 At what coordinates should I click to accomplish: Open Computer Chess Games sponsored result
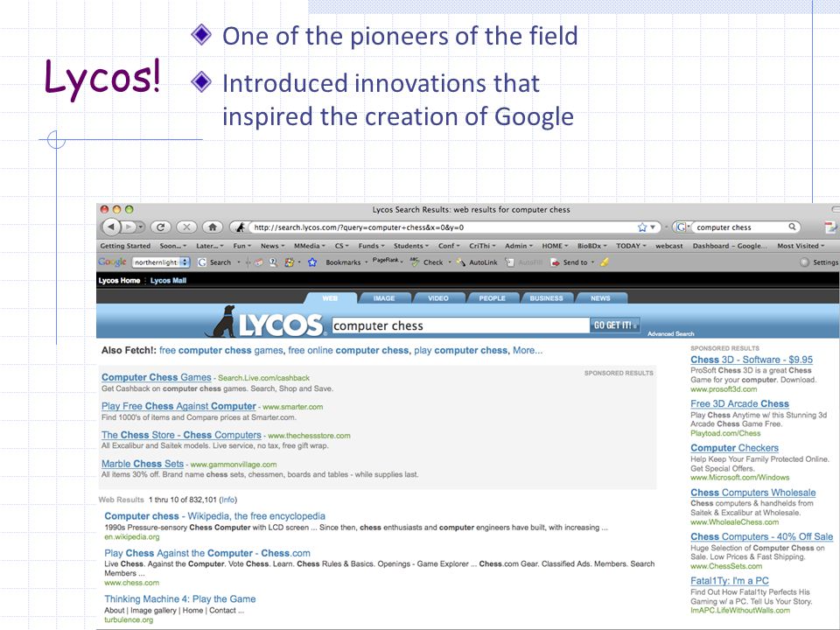click(157, 377)
